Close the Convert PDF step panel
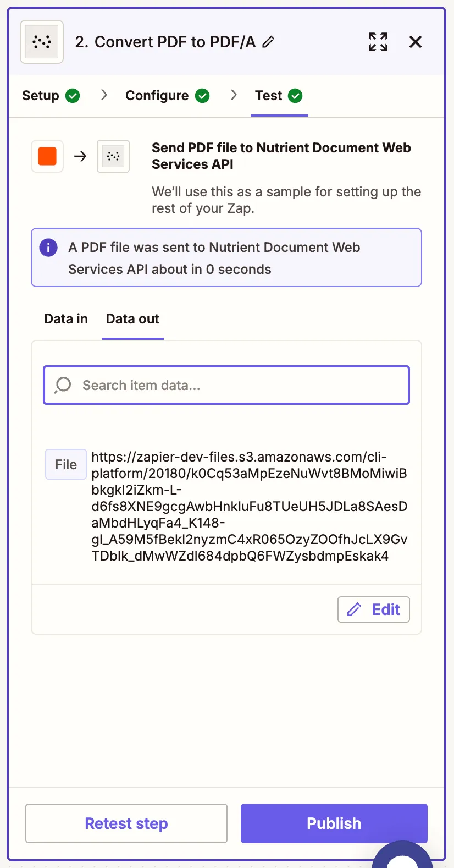 tap(416, 42)
